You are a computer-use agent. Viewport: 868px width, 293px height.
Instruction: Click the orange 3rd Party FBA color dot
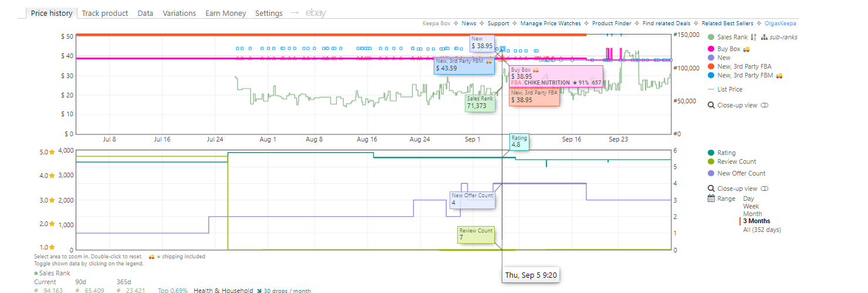click(x=711, y=66)
